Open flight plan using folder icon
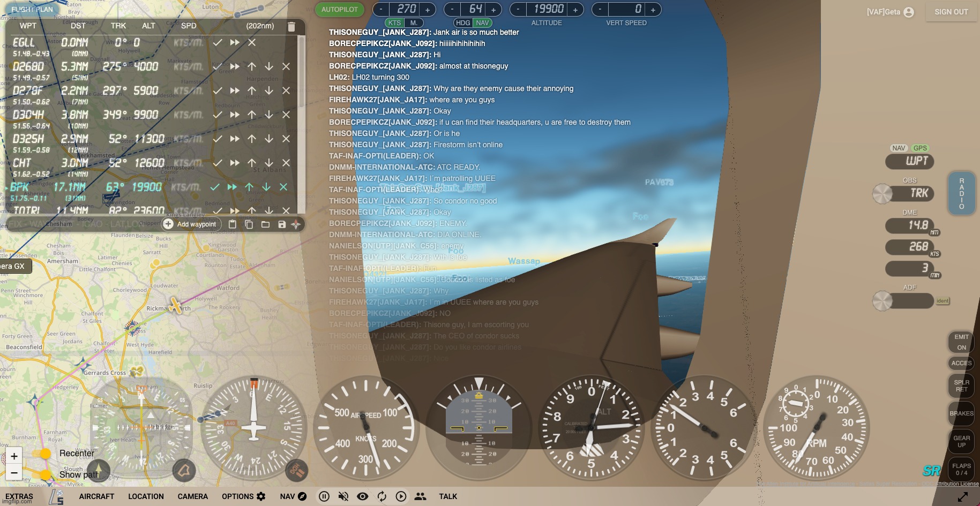Image resolution: width=980 pixels, height=506 pixels. click(265, 224)
